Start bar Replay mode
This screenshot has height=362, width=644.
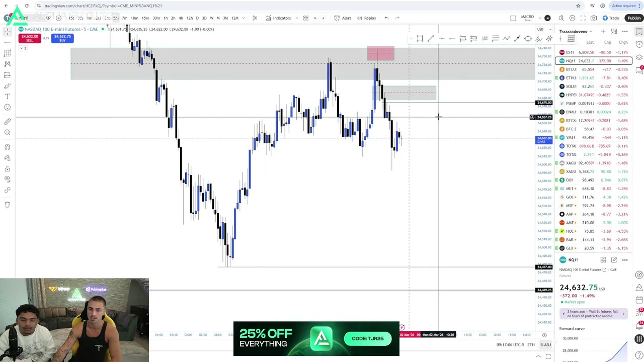pyautogui.click(x=366, y=18)
